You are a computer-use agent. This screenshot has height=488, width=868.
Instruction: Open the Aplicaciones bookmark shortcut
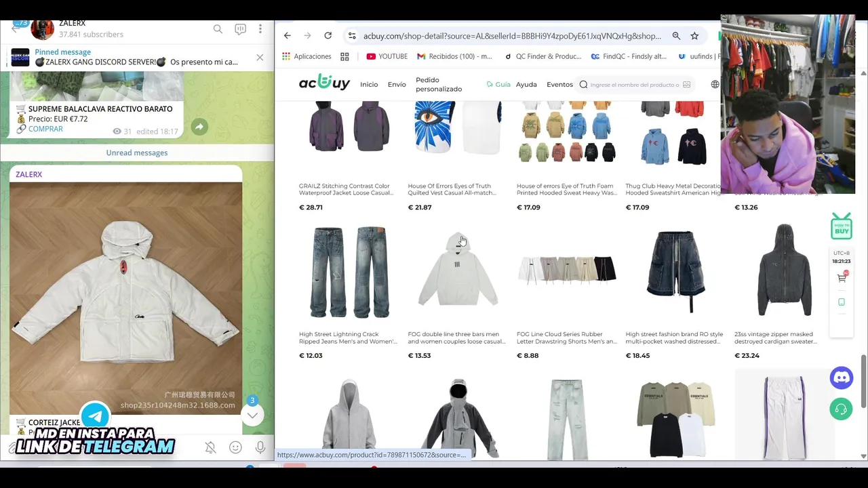307,56
